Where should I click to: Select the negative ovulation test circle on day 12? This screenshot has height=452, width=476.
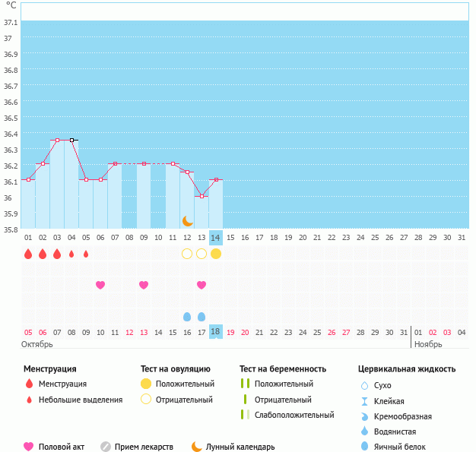tap(187, 254)
